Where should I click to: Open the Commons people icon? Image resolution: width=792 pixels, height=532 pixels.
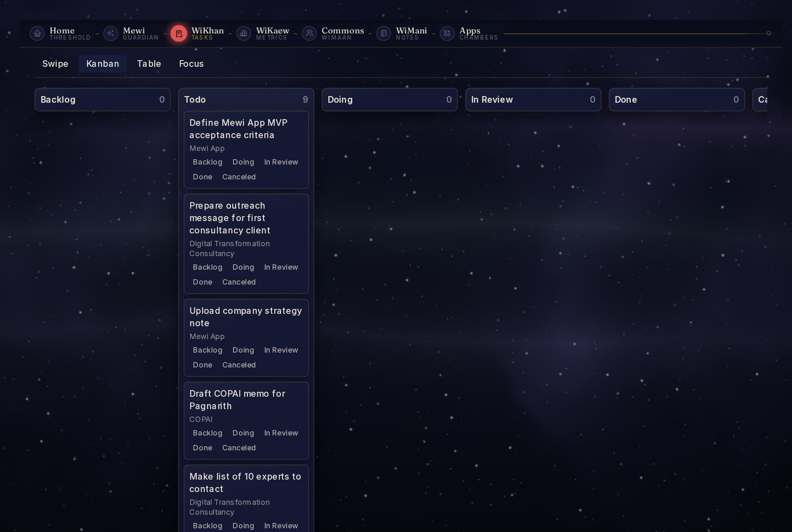pyautogui.click(x=309, y=33)
